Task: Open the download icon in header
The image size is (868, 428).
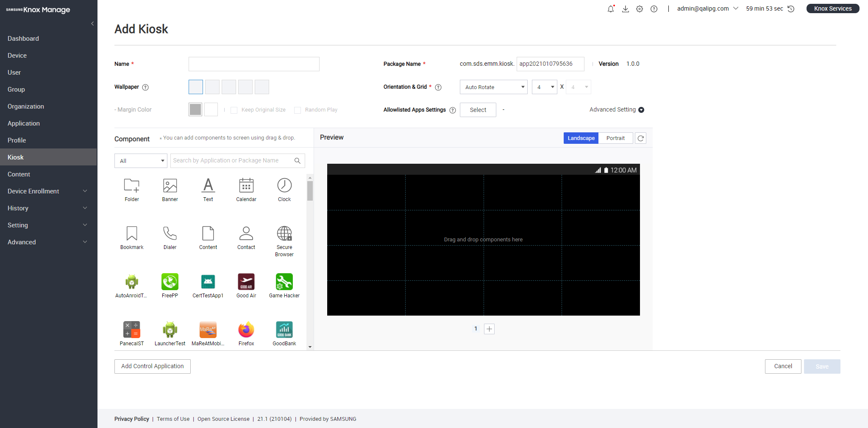Action: 625,9
